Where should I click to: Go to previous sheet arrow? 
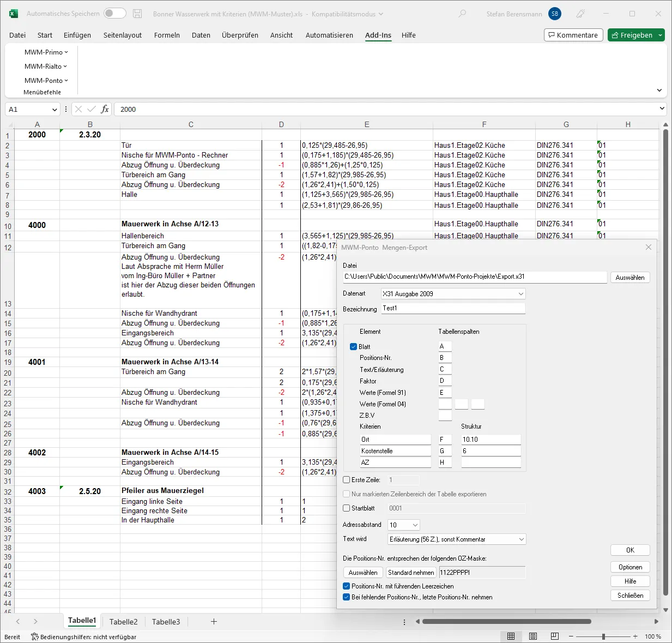18,621
